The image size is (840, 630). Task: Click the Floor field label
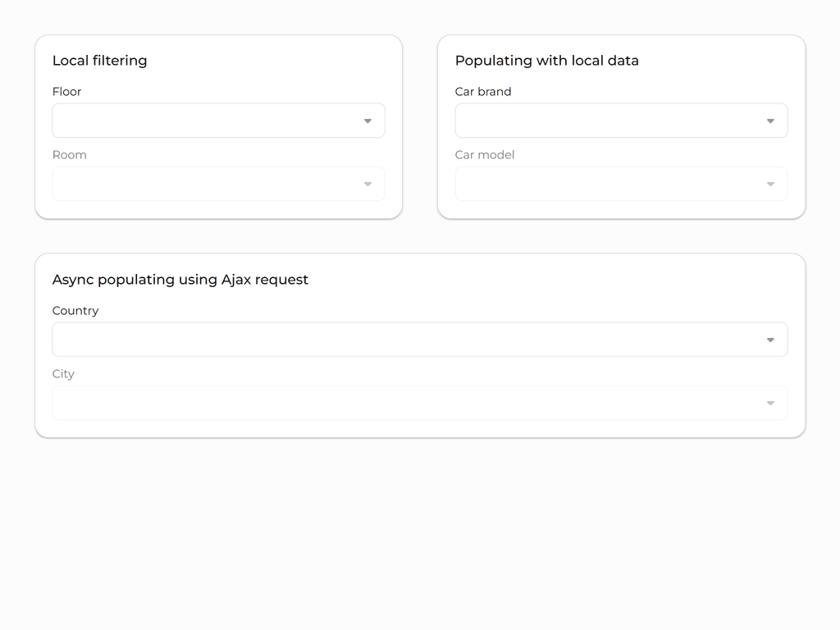(67, 92)
